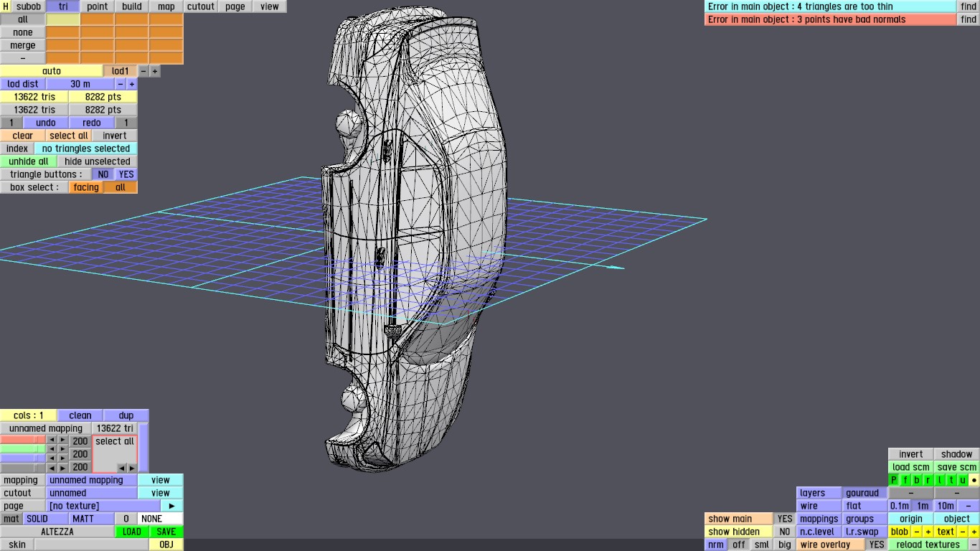The width and height of the screenshot is (980, 551).
Task: Switch to the point mode tab
Action: click(x=98, y=6)
